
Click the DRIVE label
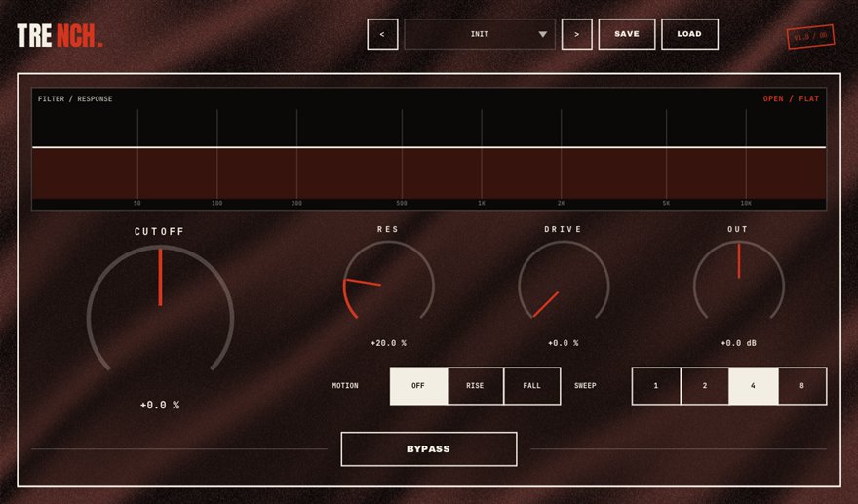click(564, 229)
